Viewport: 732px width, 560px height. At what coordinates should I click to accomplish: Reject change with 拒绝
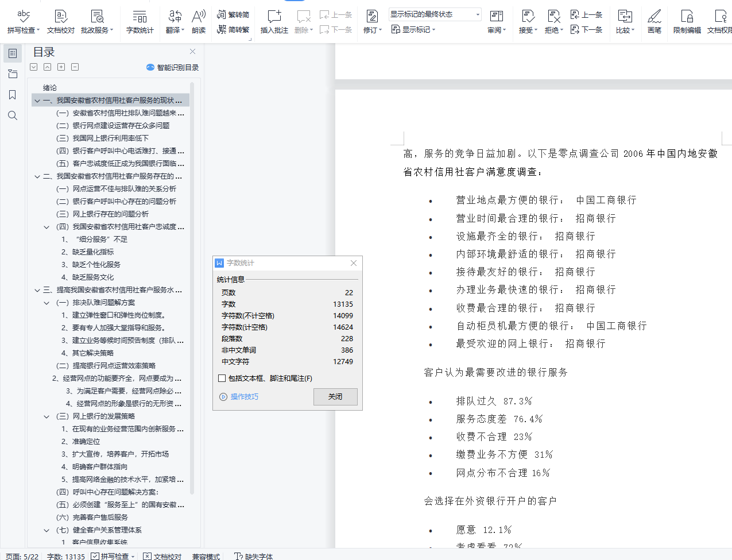553,22
